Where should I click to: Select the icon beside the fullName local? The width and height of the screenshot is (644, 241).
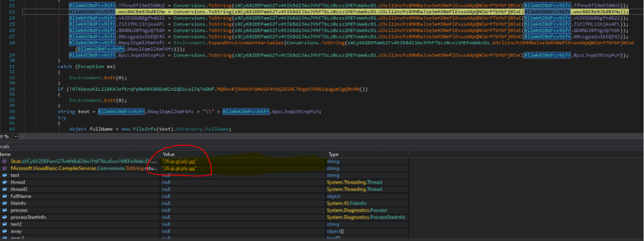(5, 196)
